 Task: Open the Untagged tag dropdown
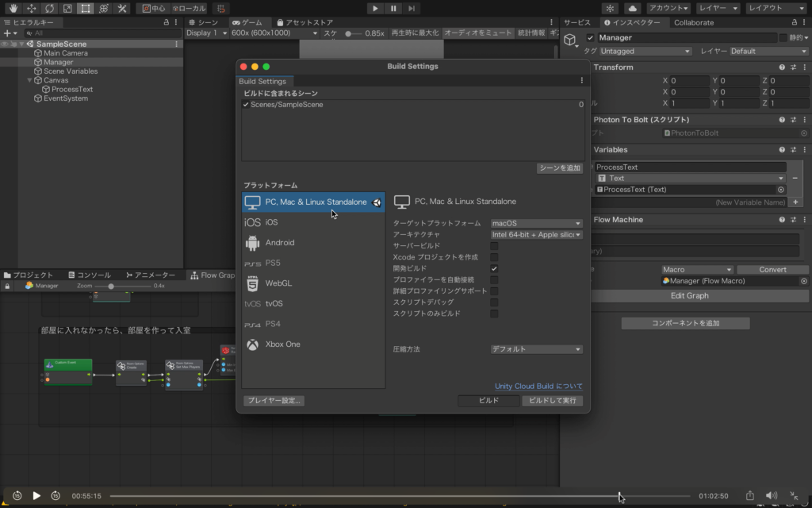pyautogui.click(x=645, y=52)
